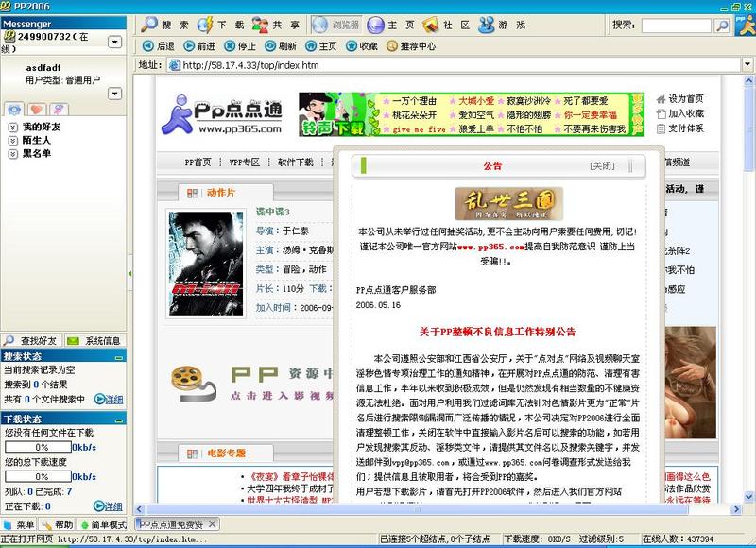
Task: Click the PP点点通 website logo
Action: 222,114
